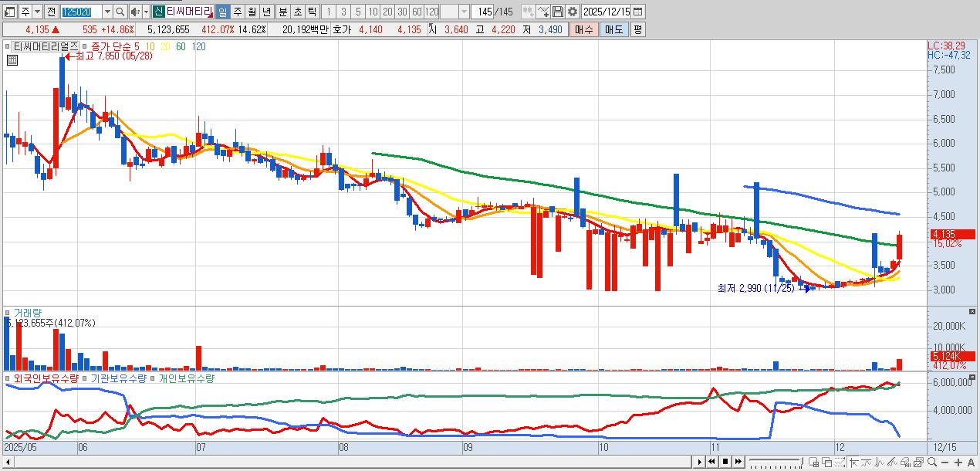
Task: Click the play button in replay controls
Action: (x=700, y=462)
